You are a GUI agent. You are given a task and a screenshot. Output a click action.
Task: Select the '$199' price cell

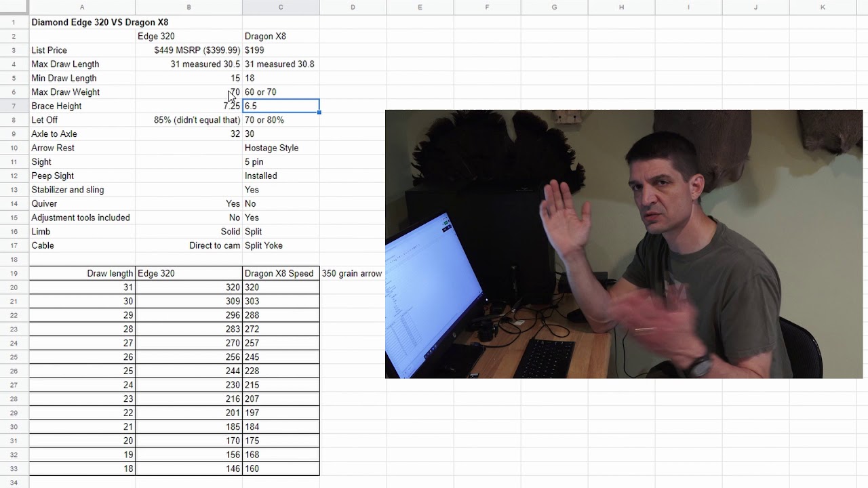(x=281, y=50)
